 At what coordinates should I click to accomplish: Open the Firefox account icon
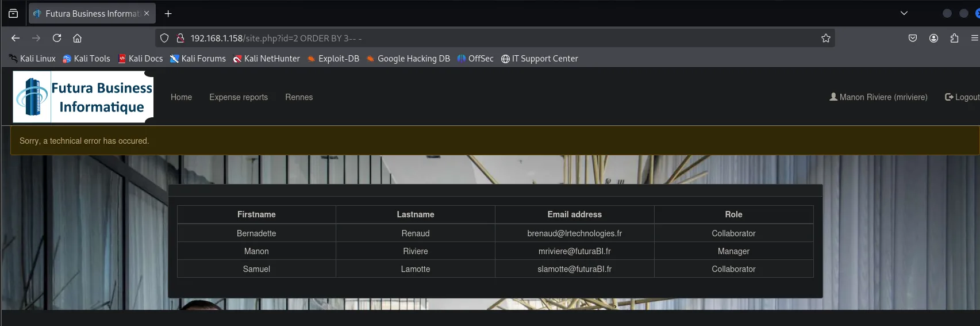(933, 38)
